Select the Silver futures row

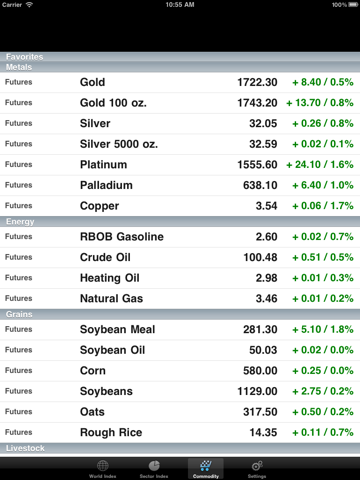point(180,124)
